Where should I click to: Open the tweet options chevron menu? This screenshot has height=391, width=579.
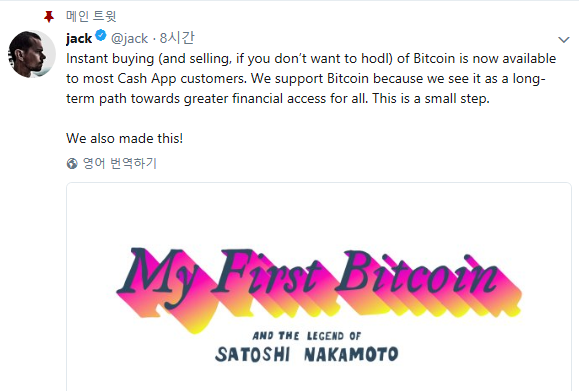(563, 40)
